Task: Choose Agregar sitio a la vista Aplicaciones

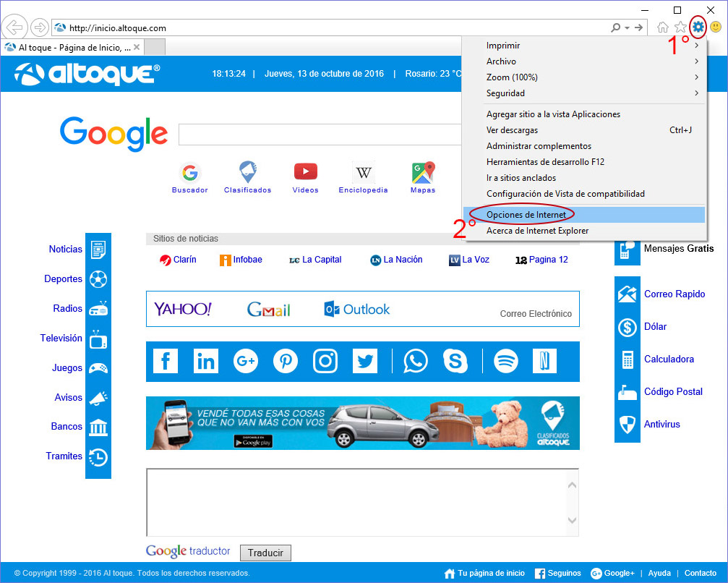Action: pos(584,114)
